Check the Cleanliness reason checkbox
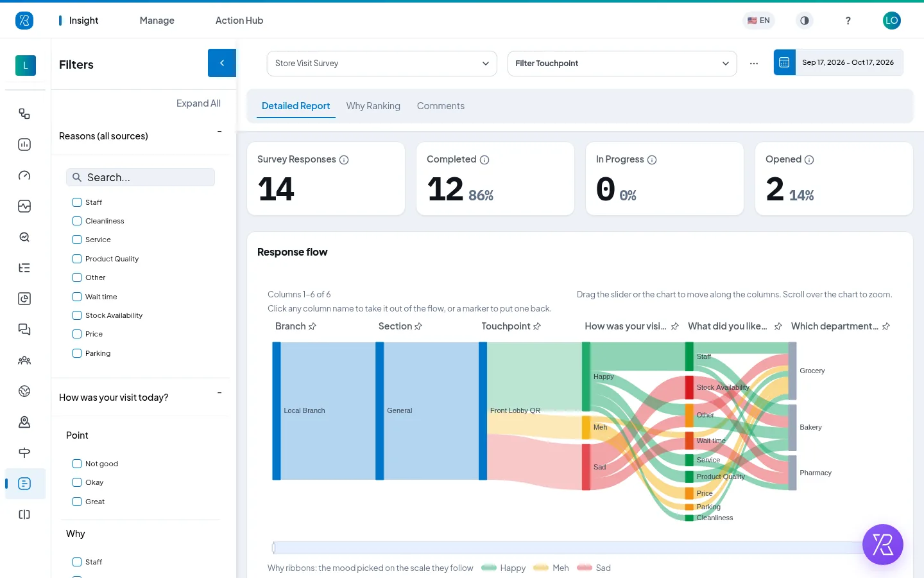The height and width of the screenshot is (578, 924). (77, 221)
